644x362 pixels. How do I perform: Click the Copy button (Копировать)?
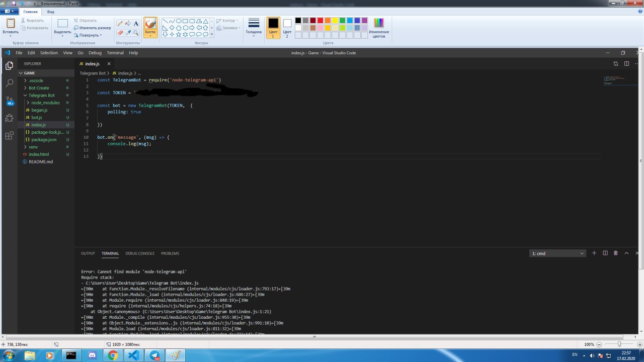(34, 28)
